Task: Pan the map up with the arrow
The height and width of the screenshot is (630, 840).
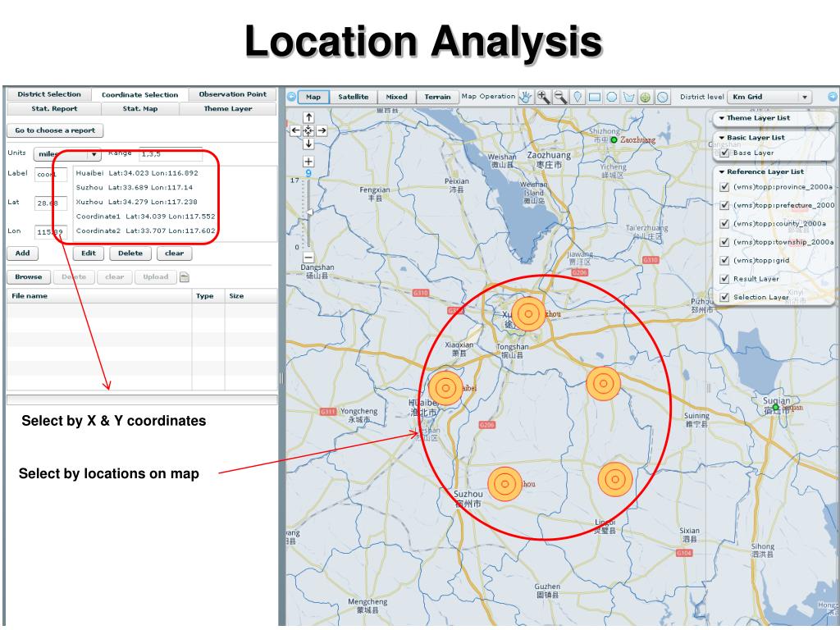Action: click(308, 117)
